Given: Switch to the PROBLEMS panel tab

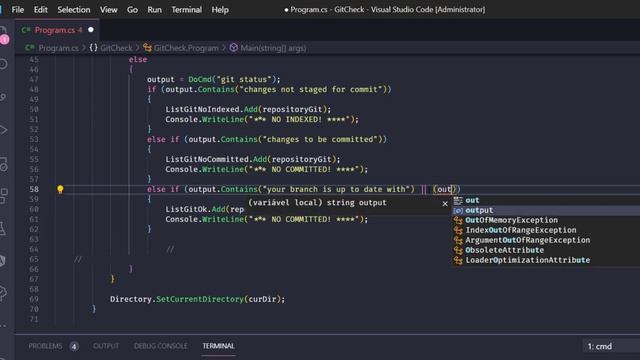Looking at the screenshot, I should coord(45,346).
